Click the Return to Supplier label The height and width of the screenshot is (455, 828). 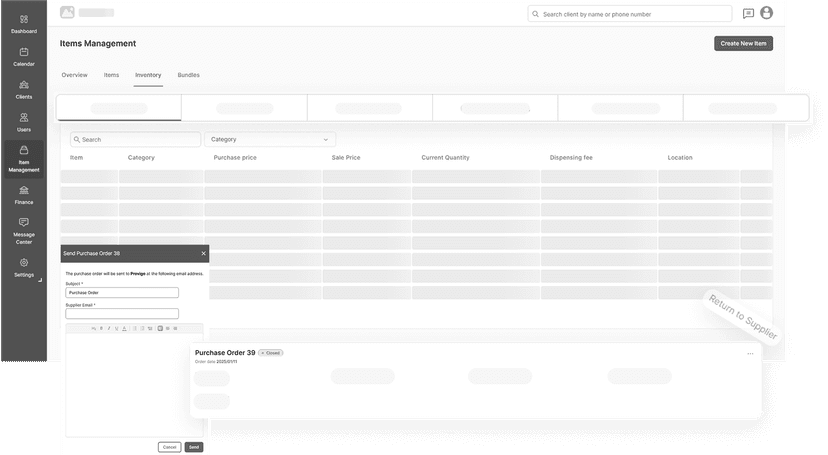coord(742,317)
